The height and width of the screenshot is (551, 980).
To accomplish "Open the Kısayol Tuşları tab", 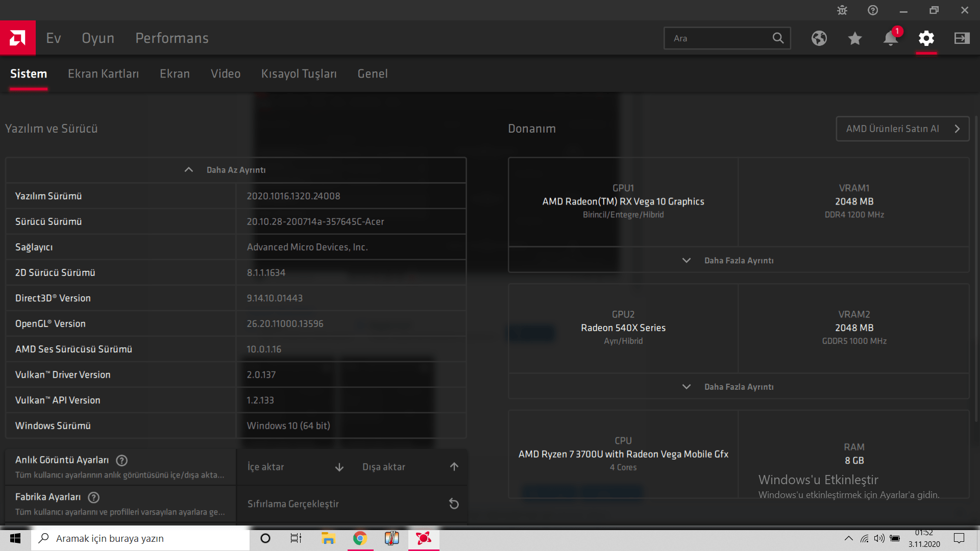I will tap(299, 74).
